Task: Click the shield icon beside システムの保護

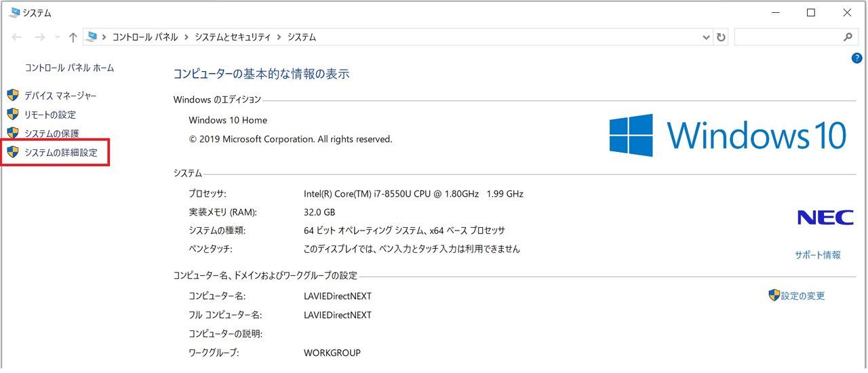Action: (x=12, y=133)
